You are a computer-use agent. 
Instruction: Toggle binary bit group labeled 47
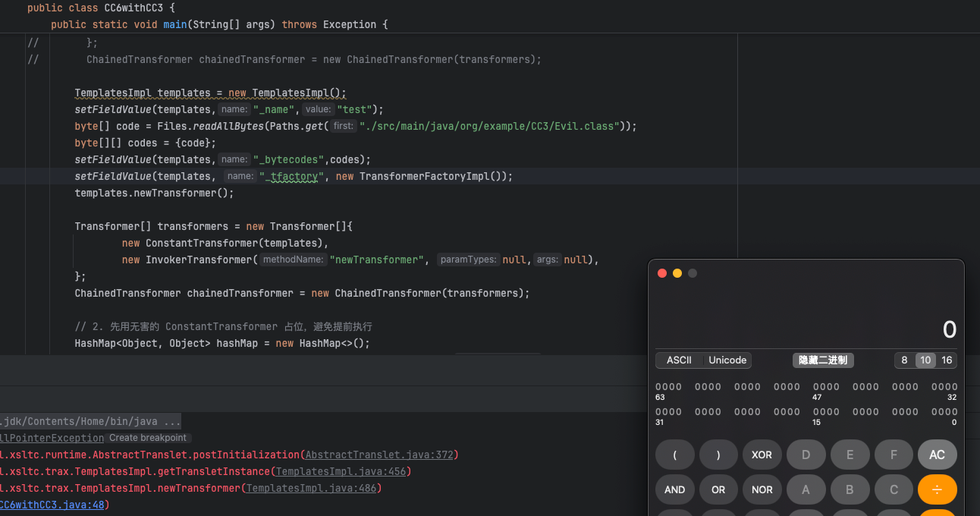[826, 387]
